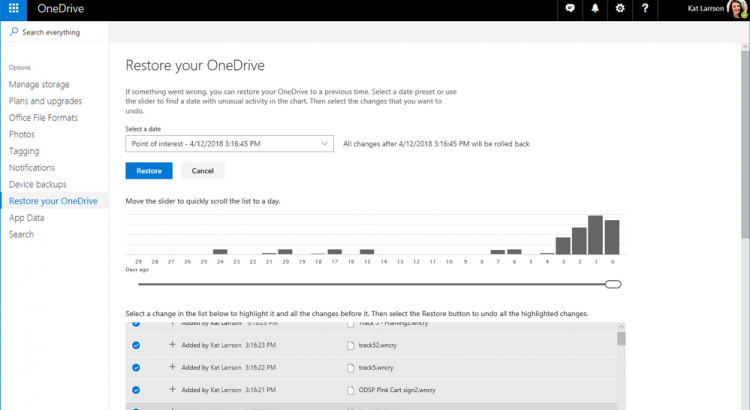Click the chart bar at day 3
The height and width of the screenshot is (410, 750).
tap(563, 246)
